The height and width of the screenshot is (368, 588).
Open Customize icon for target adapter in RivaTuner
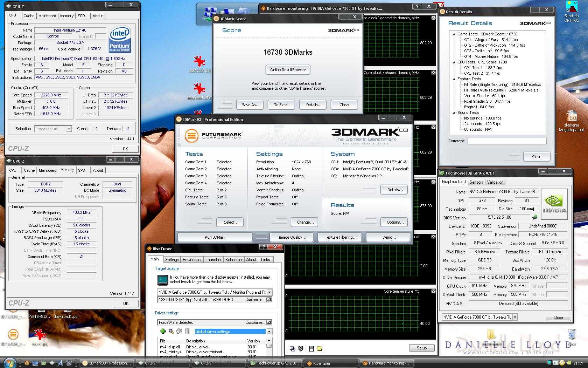click(x=269, y=300)
